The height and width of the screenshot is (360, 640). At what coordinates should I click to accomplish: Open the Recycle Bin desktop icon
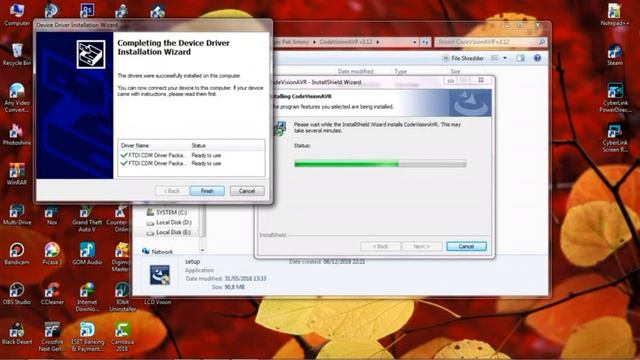point(17,54)
